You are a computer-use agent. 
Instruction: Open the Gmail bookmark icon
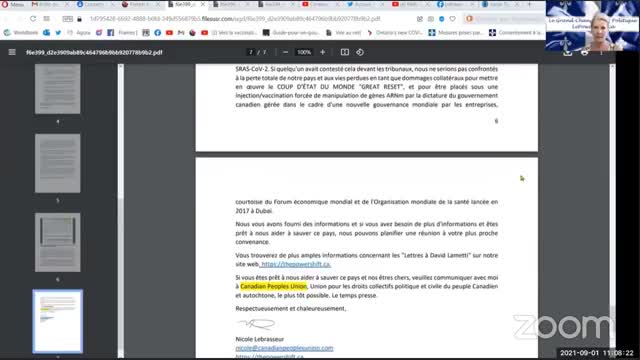[x=181, y=33]
